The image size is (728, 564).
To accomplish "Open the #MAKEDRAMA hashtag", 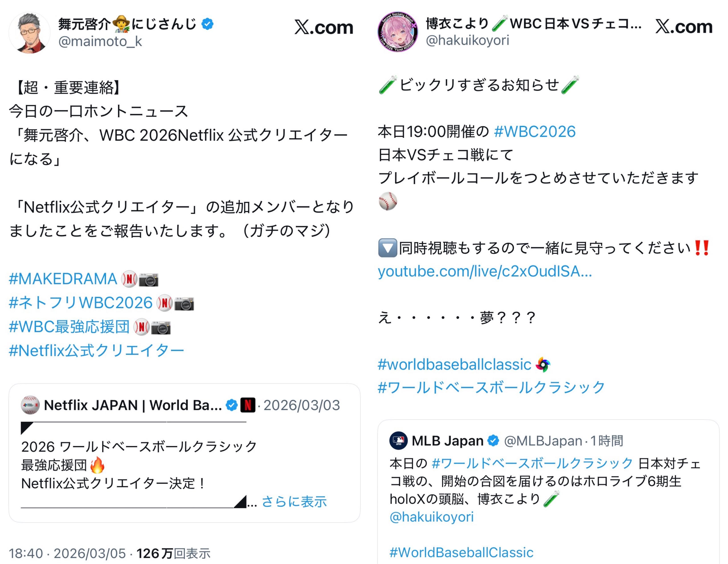I will pyautogui.click(x=63, y=279).
